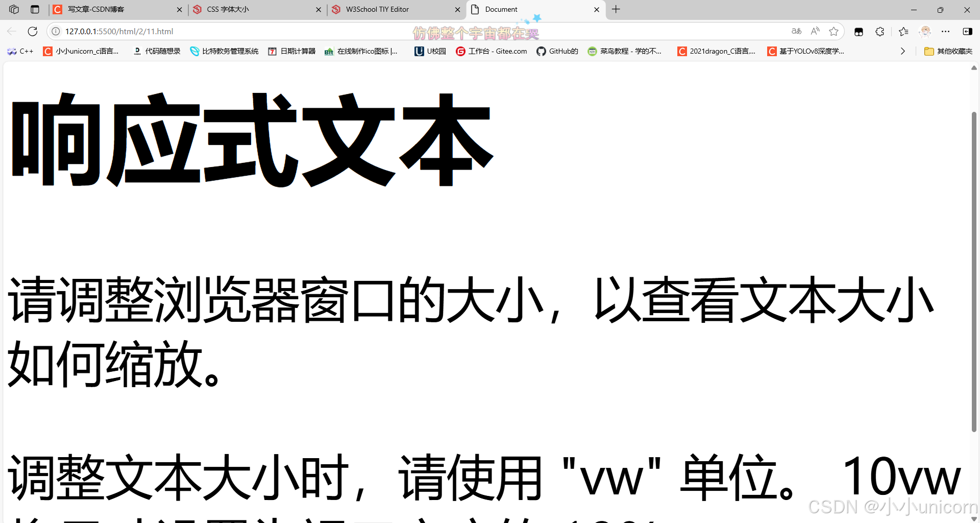Click the page scrollbar down arrow
Screen dimensions: 980x523
coord(974,518)
